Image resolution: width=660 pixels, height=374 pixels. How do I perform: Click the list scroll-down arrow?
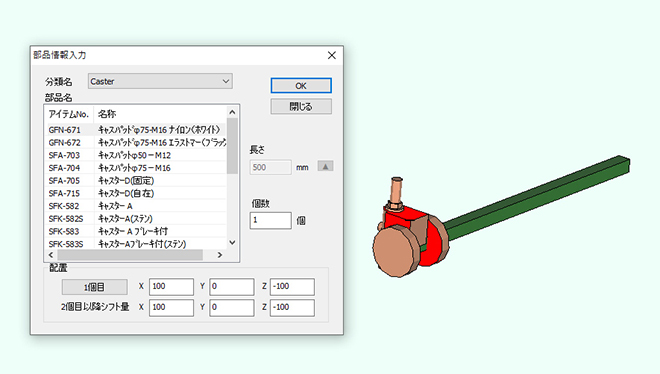pos(232,243)
